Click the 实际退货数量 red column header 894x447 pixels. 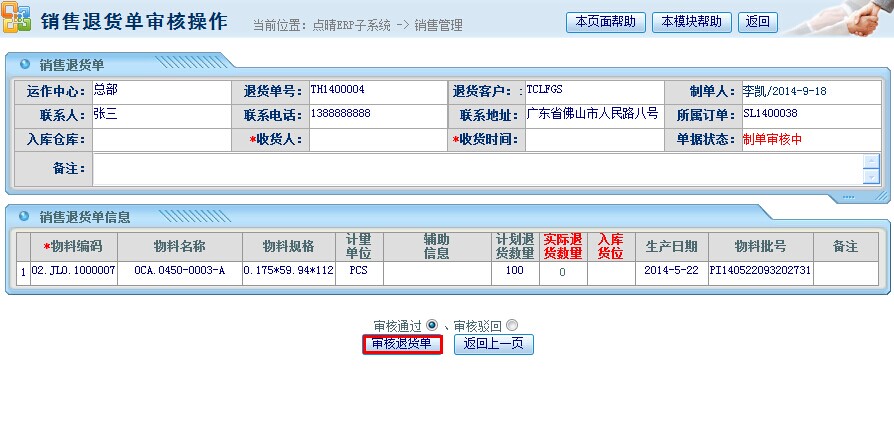pos(563,246)
